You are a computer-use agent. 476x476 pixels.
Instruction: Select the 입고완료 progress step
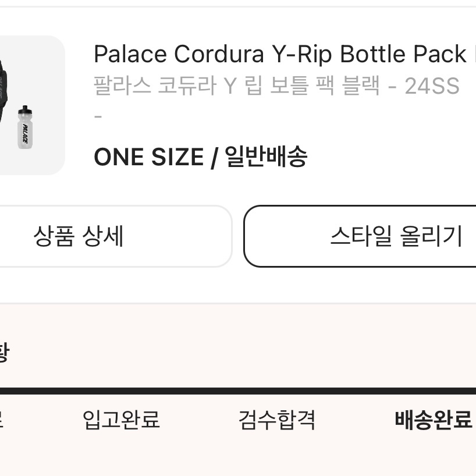[x=121, y=420]
